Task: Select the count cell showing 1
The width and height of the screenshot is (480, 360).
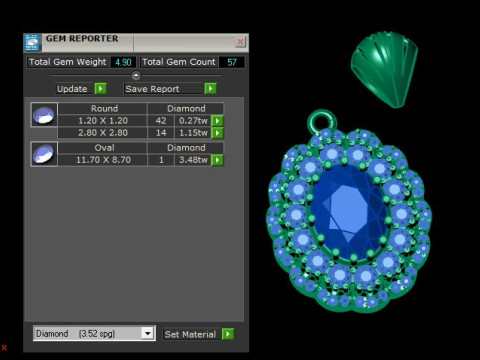Action: 161,160
